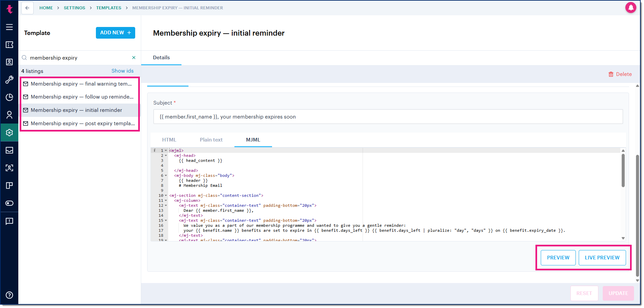Click the person profile icon in sidebar
Image resolution: width=644 pixels, height=308 pixels.
(9, 115)
